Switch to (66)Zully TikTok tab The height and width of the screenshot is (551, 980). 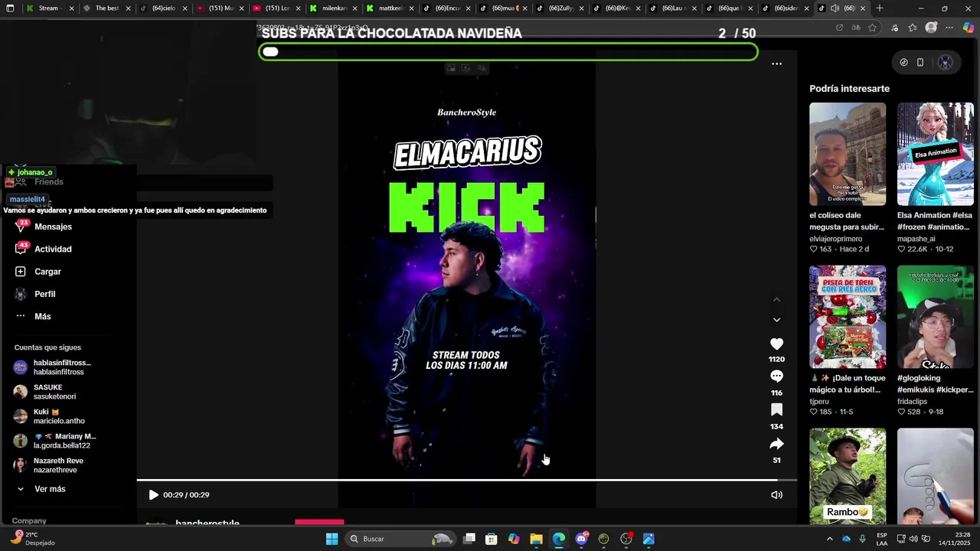tap(560, 8)
